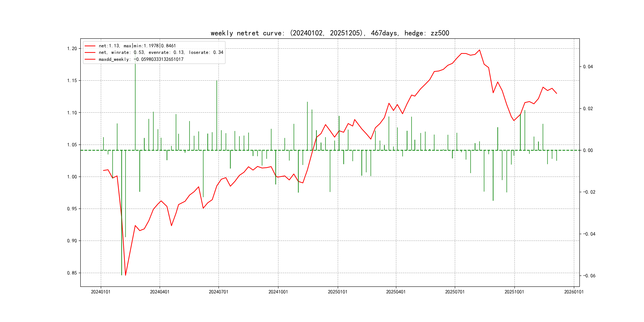Click the 20241001 x-axis date label
Screen dimensions: 644x322
tap(278, 292)
